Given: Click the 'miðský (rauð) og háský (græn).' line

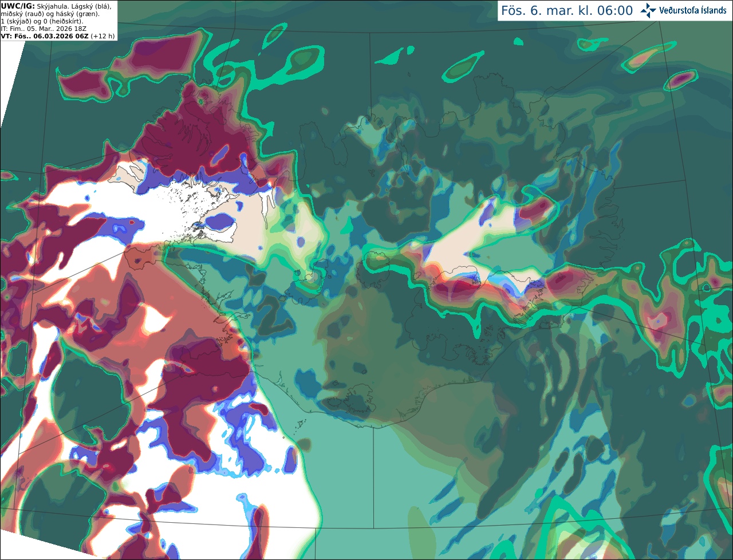Looking at the screenshot, I should (x=50, y=14).
